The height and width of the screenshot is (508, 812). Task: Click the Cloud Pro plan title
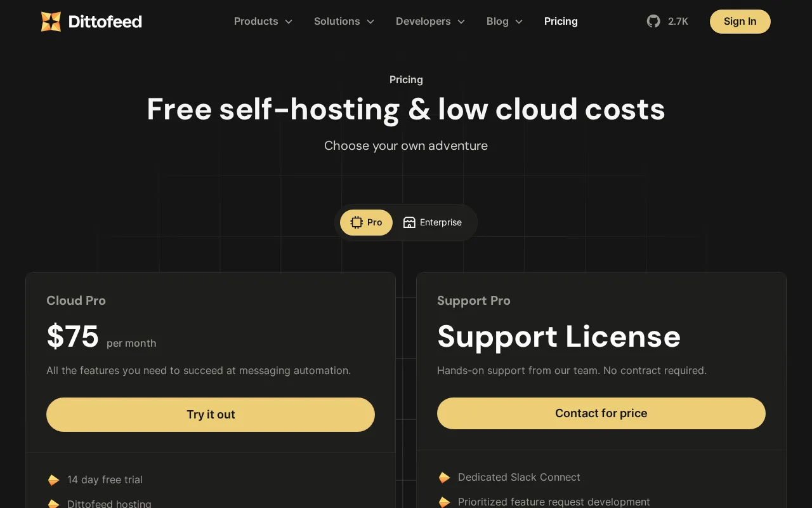coord(76,300)
